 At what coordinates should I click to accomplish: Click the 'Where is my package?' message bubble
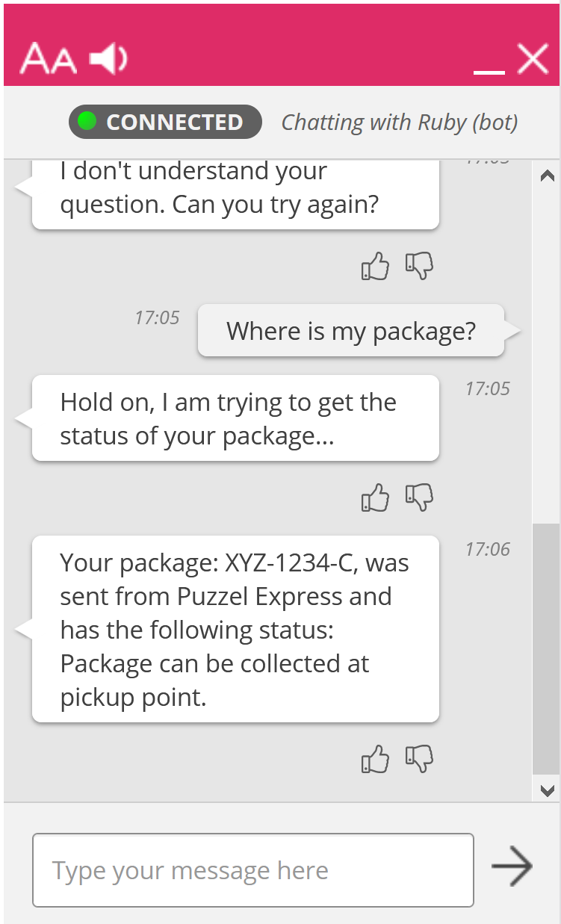[350, 331]
